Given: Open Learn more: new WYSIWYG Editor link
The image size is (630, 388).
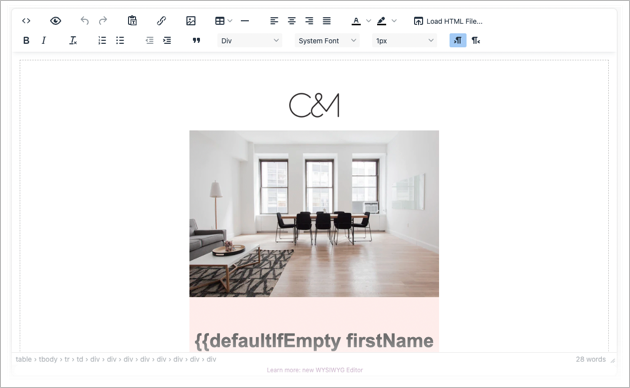Looking at the screenshot, I should (315, 370).
